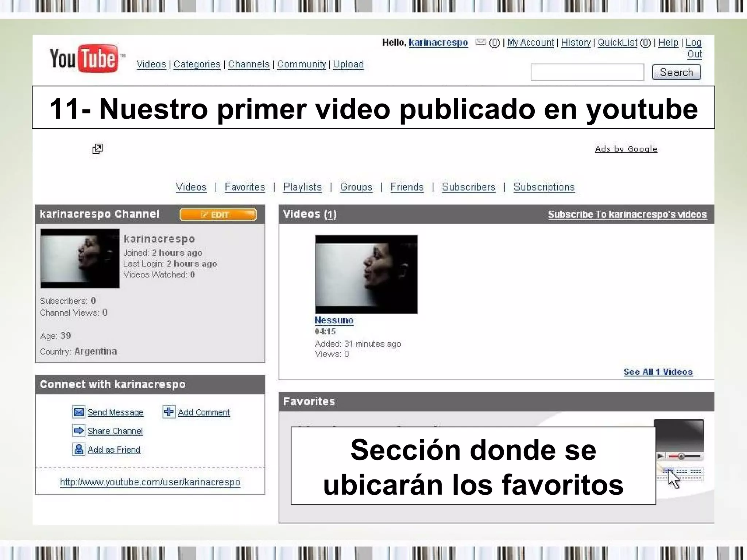The image size is (747, 560).
Task: Switch to channel Favorites tab
Action: (245, 187)
